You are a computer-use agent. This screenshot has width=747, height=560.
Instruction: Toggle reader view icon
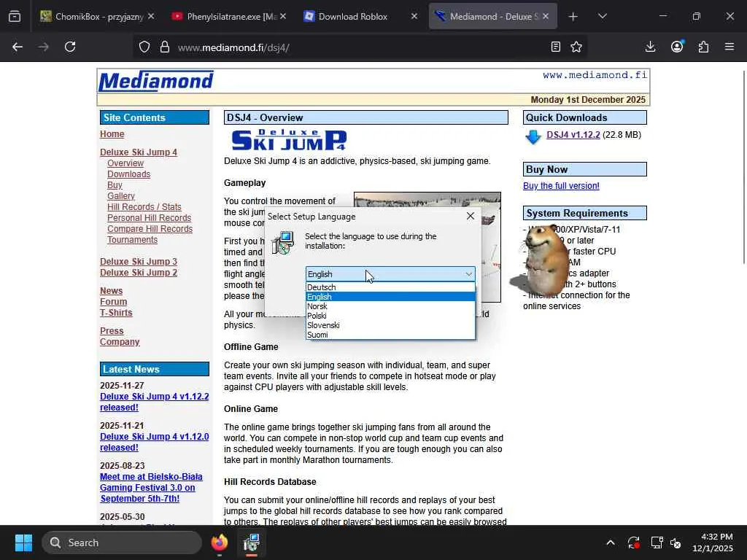tap(555, 47)
